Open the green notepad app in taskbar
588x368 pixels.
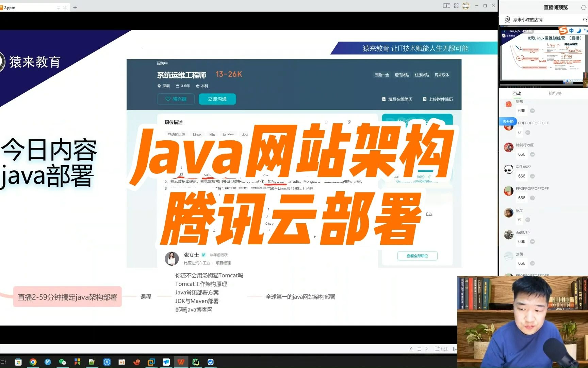[x=92, y=362]
